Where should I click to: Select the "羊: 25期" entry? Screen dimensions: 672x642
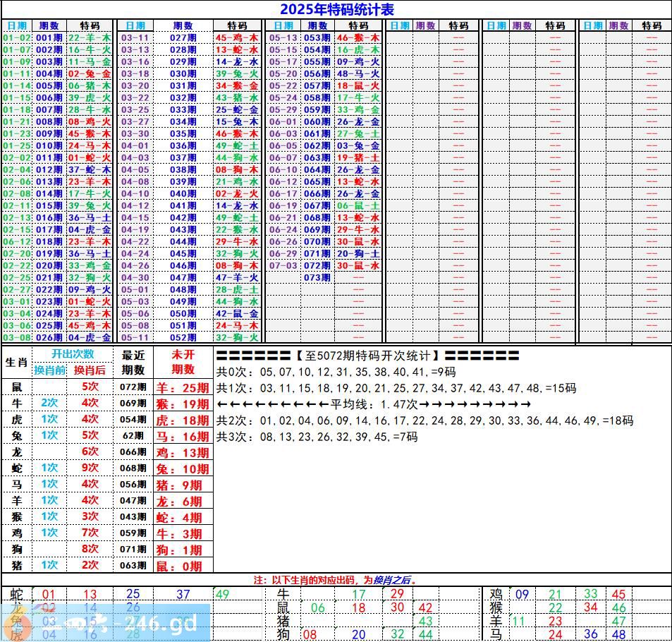pyautogui.click(x=183, y=388)
